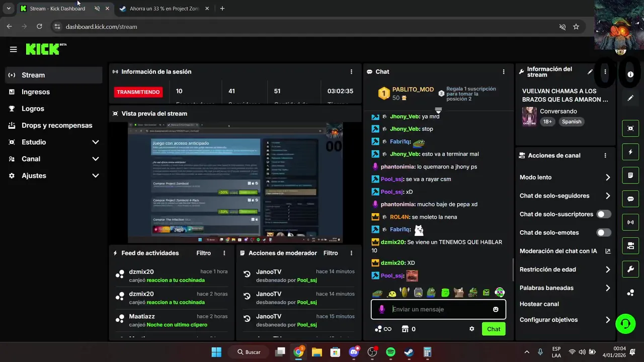Select the stream preview thumbnail
The width and height of the screenshot is (644, 362).
235,183
